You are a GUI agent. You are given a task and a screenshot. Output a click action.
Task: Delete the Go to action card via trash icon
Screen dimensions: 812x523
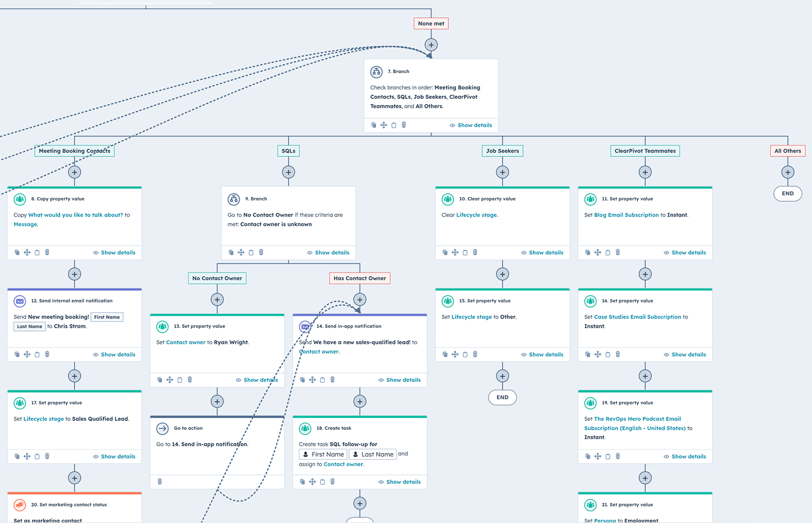click(160, 481)
